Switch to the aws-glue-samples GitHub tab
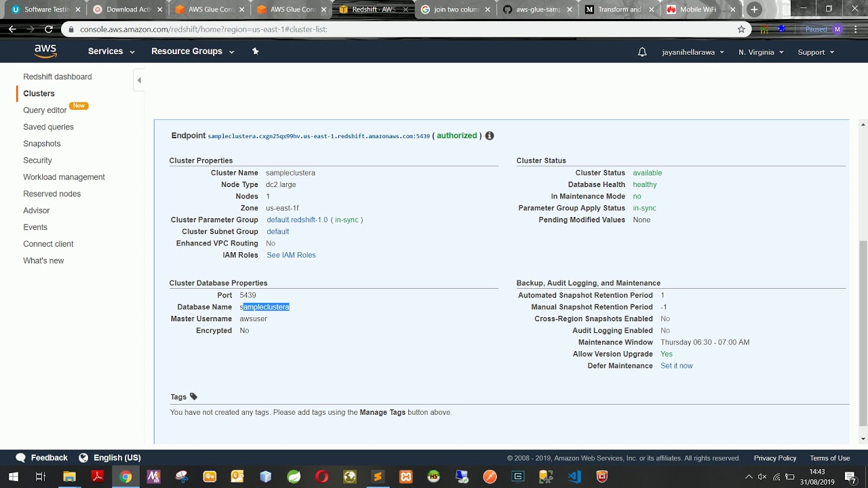 click(536, 9)
